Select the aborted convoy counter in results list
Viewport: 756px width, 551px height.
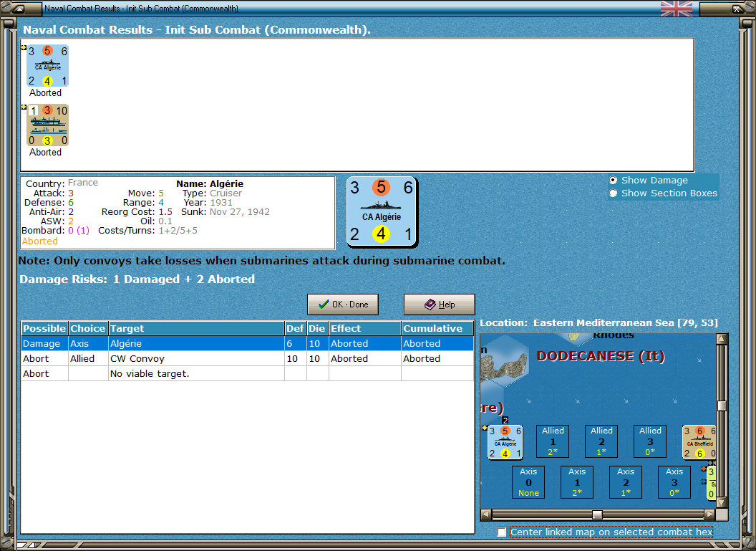[x=47, y=125]
